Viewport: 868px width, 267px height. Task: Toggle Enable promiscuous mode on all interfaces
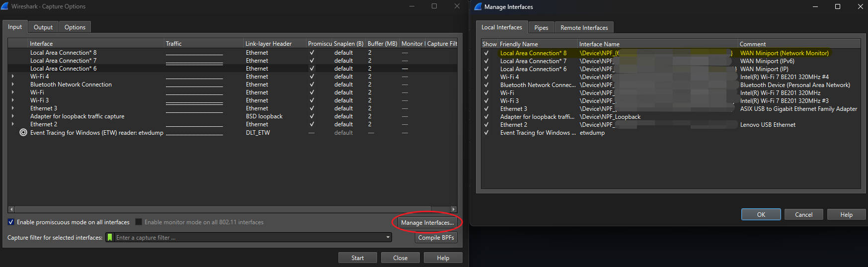[11, 222]
